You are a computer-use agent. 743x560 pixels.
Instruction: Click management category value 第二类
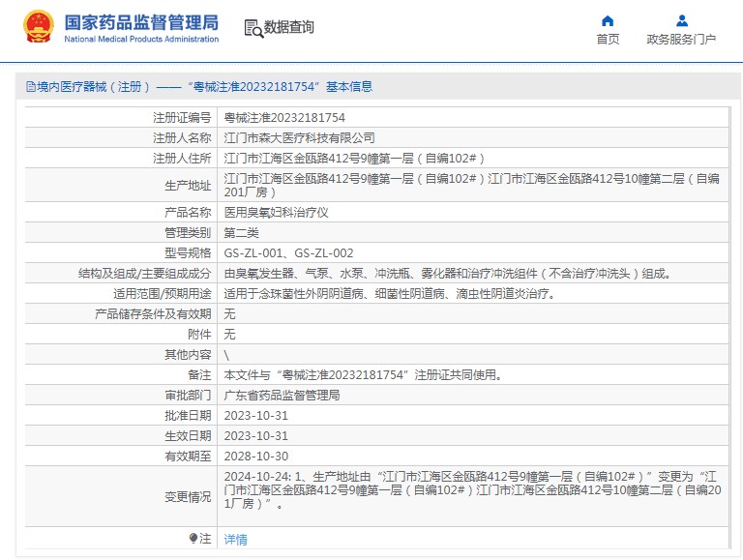[241, 232]
